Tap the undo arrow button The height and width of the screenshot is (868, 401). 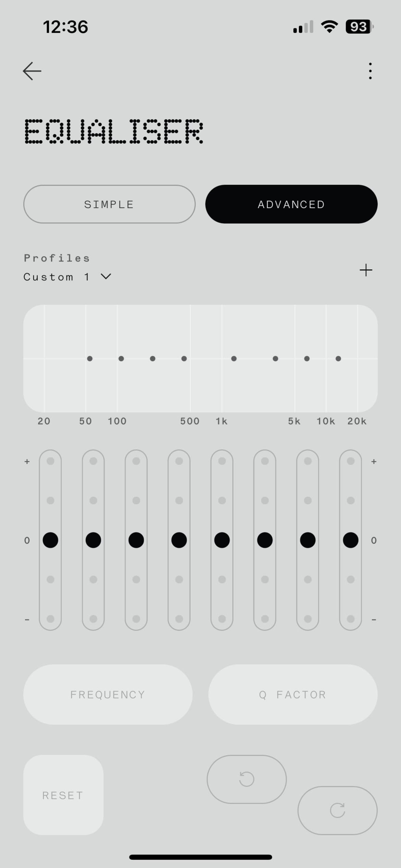(246, 779)
